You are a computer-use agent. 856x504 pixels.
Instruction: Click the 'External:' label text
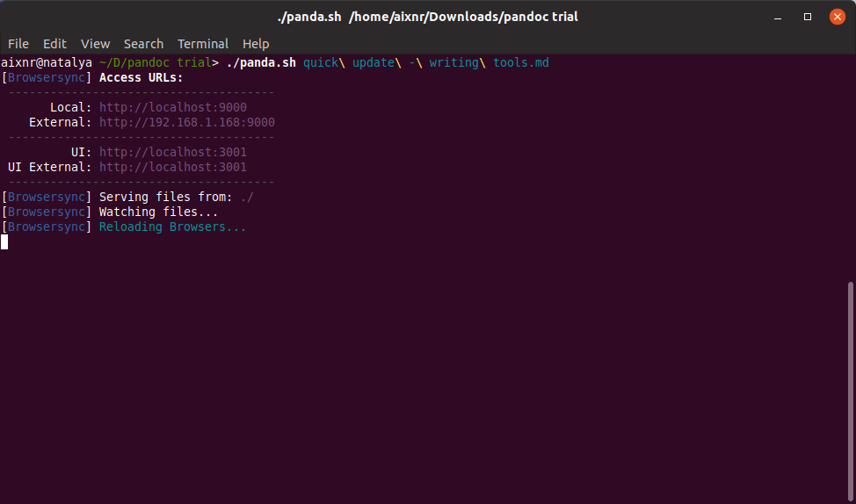point(61,122)
